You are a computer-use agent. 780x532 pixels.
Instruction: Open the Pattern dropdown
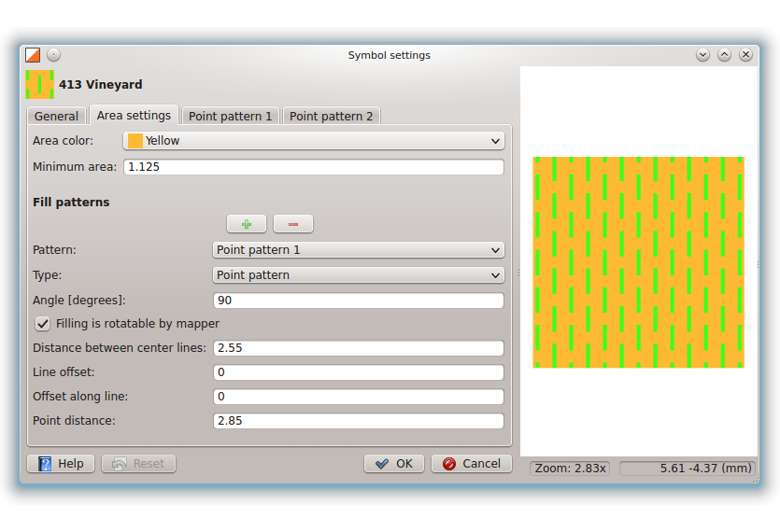(x=358, y=249)
